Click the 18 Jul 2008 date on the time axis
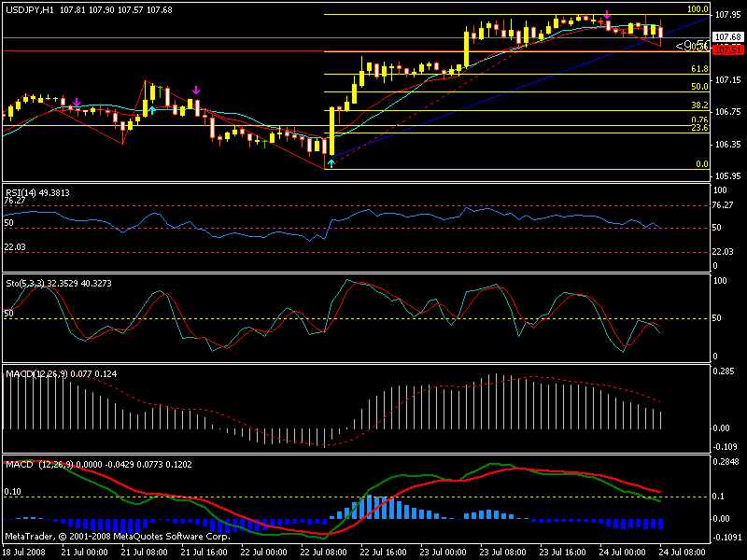The height and width of the screenshot is (560, 747). point(25,553)
